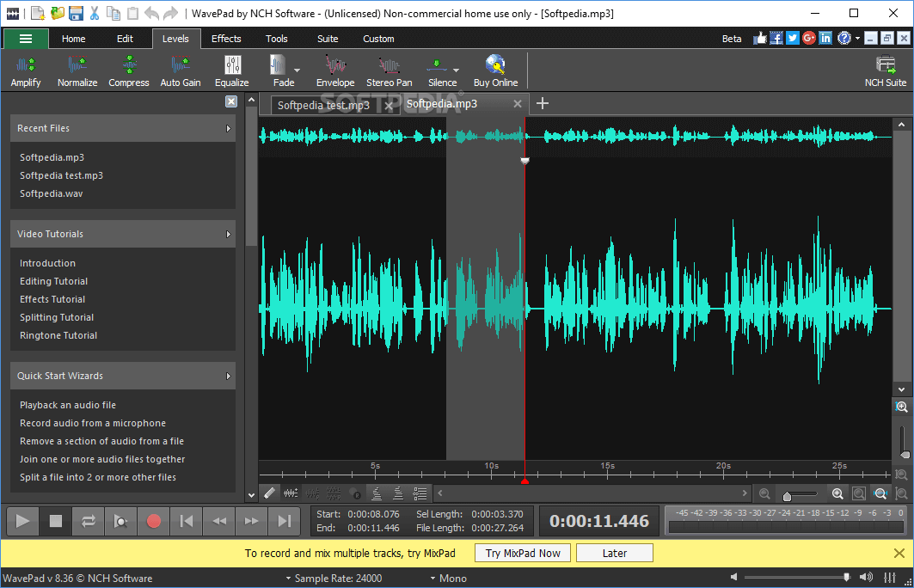Launch the NCH Suite panel
Screen dimensions: 914x588
click(x=886, y=71)
